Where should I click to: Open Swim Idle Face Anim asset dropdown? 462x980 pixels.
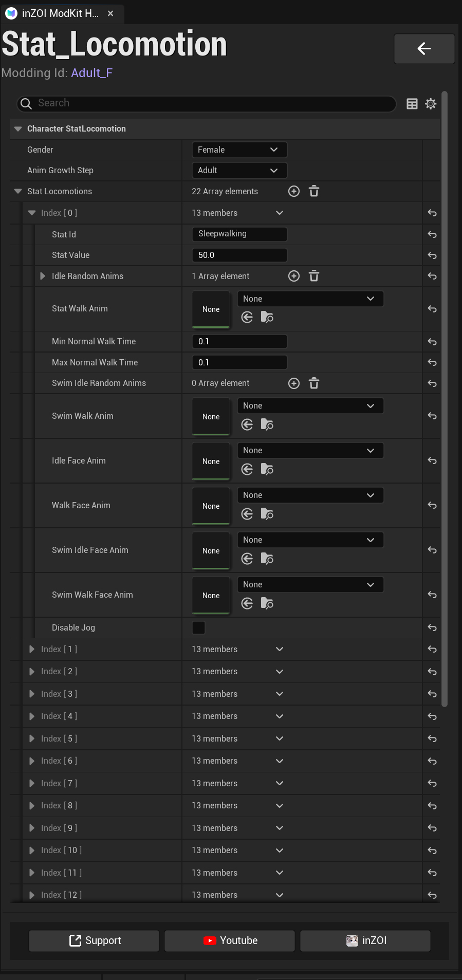pos(310,540)
